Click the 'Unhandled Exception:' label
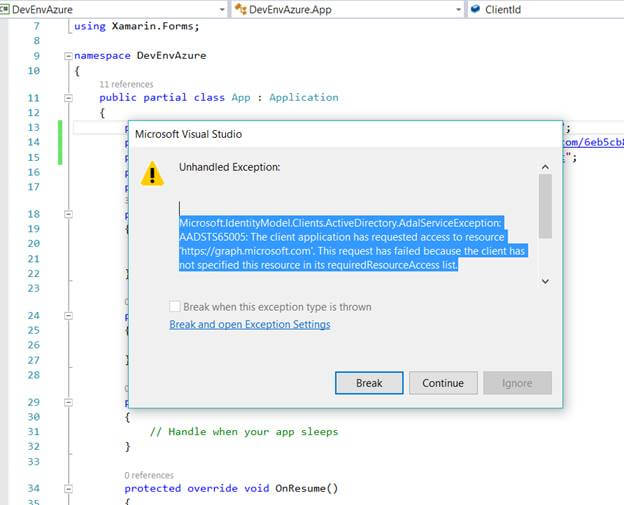Viewport: 624px width, 505px height. click(229, 167)
